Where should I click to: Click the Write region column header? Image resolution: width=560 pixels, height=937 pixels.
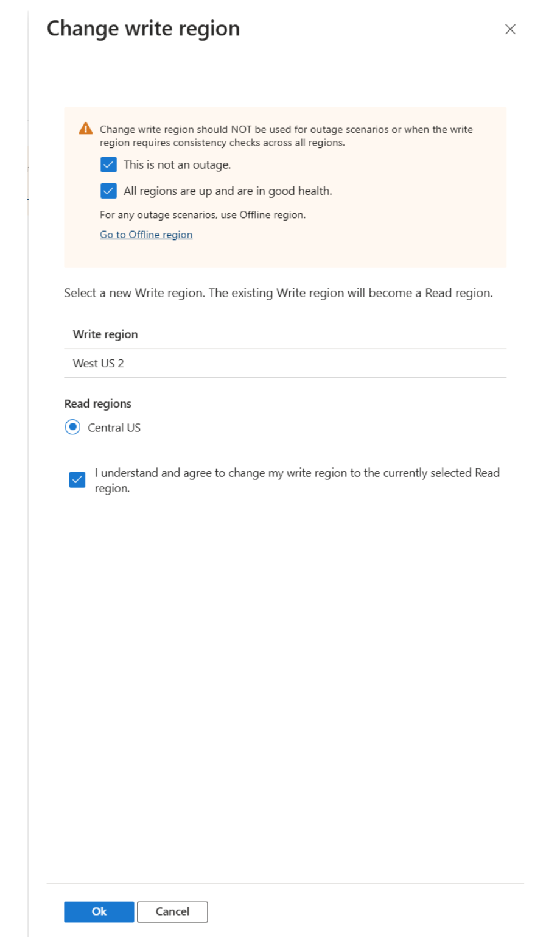[x=105, y=334]
